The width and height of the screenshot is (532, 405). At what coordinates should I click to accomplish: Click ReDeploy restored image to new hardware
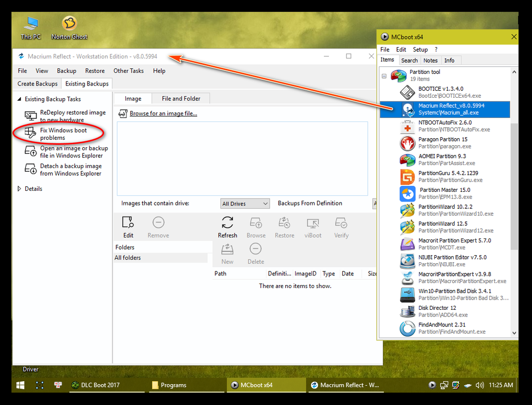coord(66,116)
